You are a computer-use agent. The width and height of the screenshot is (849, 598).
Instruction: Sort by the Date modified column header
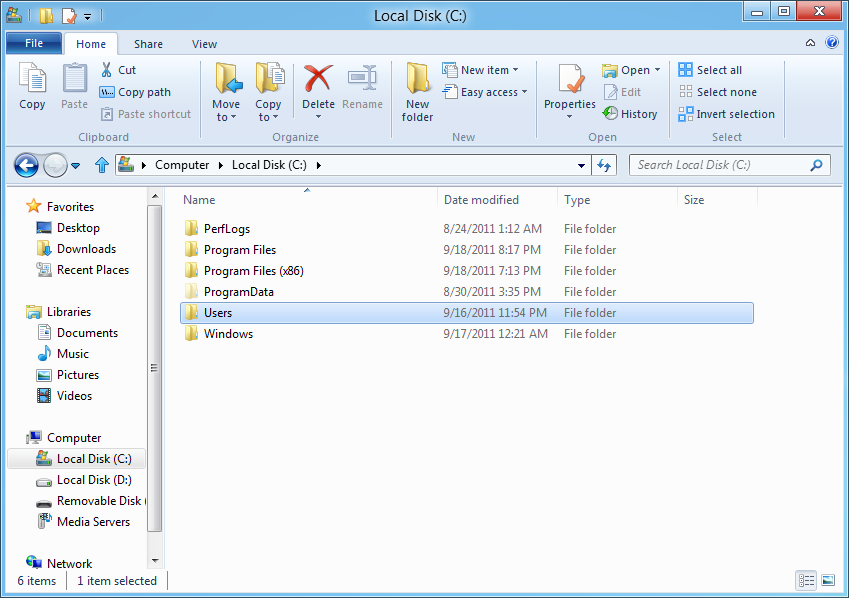497,200
